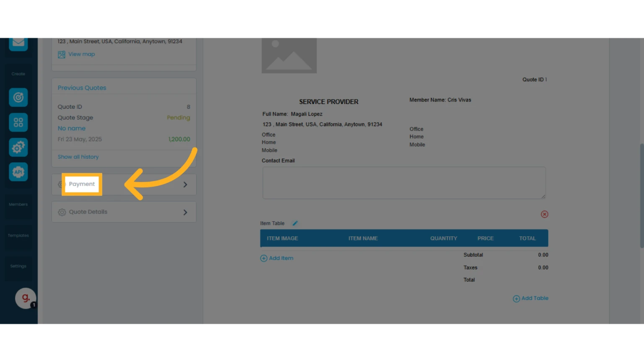Click the map icon beside View map
644x362 pixels.
point(62,54)
